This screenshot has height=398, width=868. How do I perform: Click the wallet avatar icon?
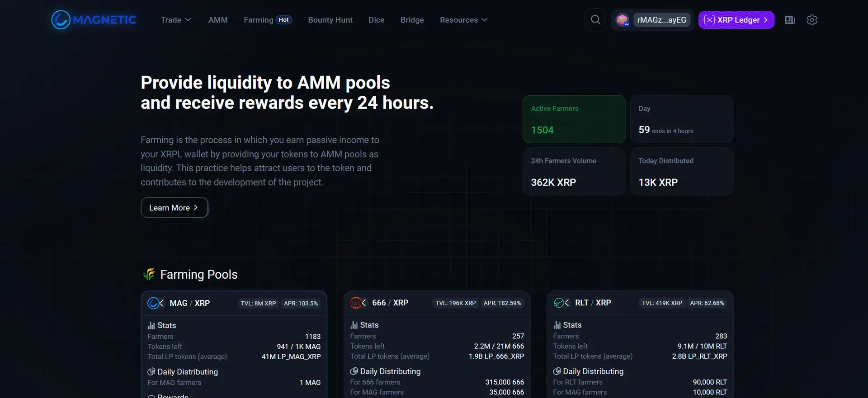click(x=623, y=20)
